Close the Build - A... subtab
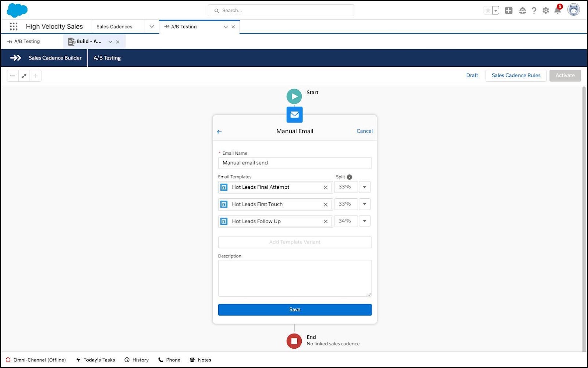The height and width of the screenshot is (368, 588). click(x=118, y=42)
